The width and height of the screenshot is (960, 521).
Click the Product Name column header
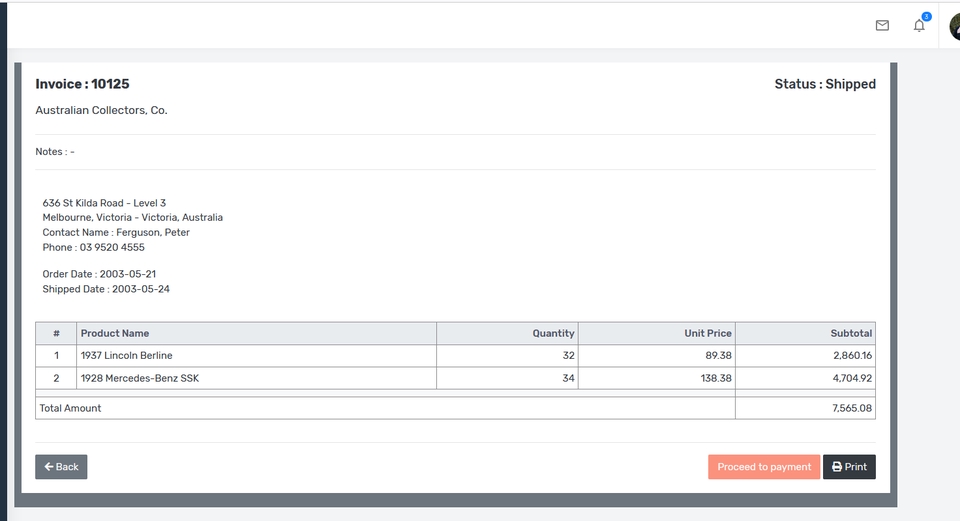click(257, 334)
